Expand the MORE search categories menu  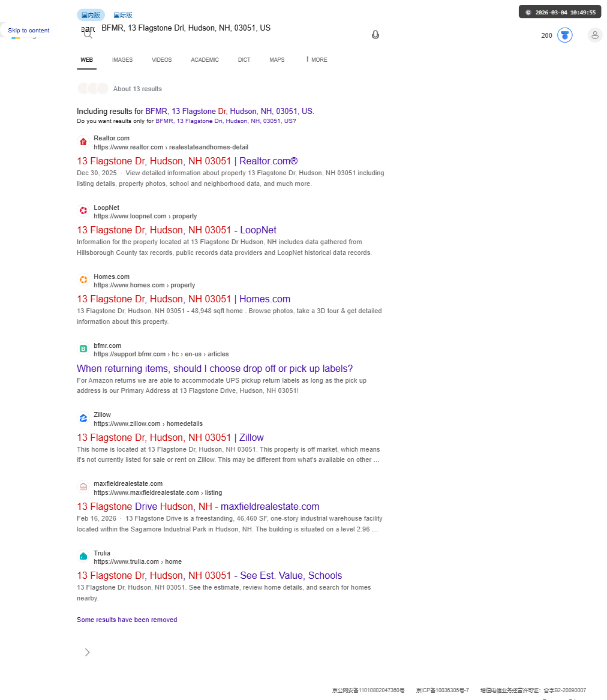tap(317, 60)
